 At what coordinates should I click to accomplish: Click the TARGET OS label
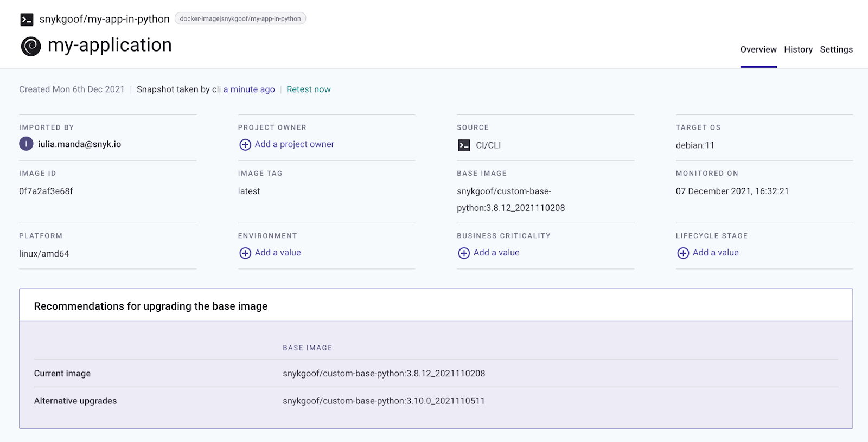point(698,127)
